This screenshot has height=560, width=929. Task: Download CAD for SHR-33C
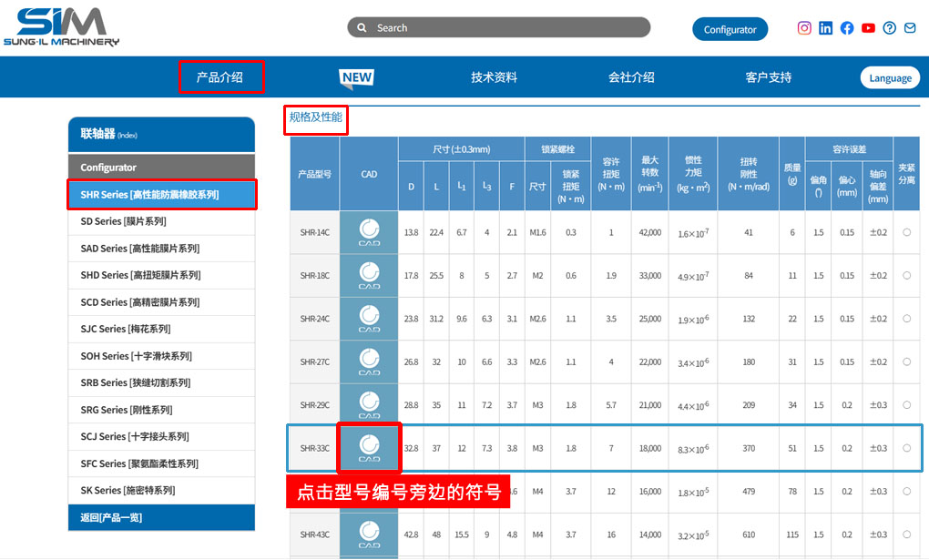point(369,449)
